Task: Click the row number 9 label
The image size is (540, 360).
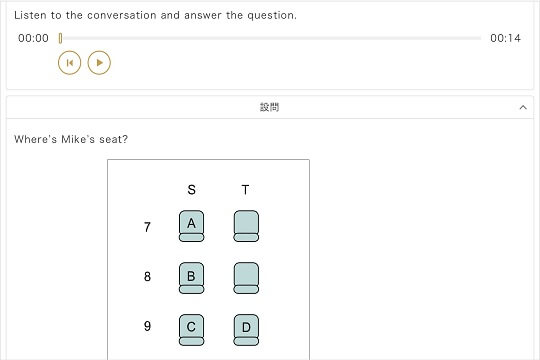Action: coord(147,326)
